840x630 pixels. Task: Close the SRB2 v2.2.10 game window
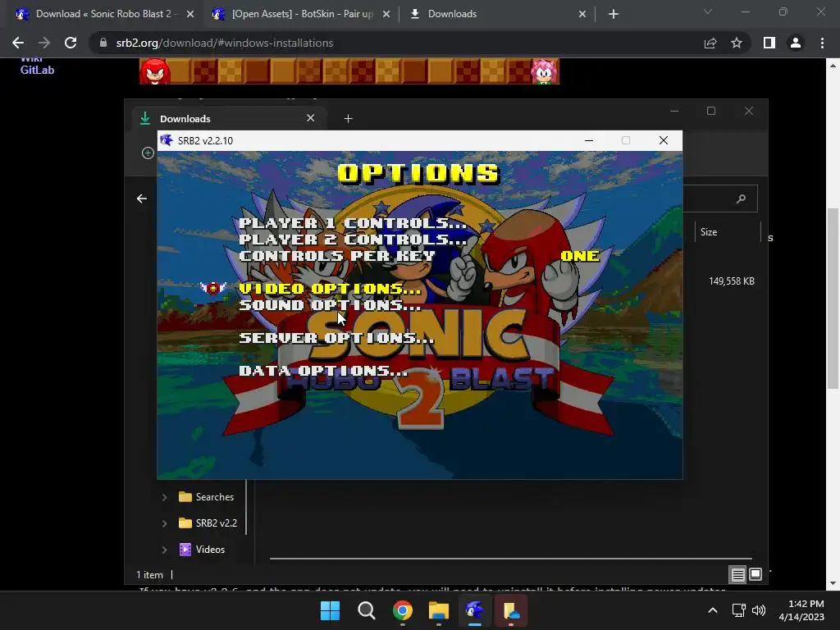click(664, 140)
